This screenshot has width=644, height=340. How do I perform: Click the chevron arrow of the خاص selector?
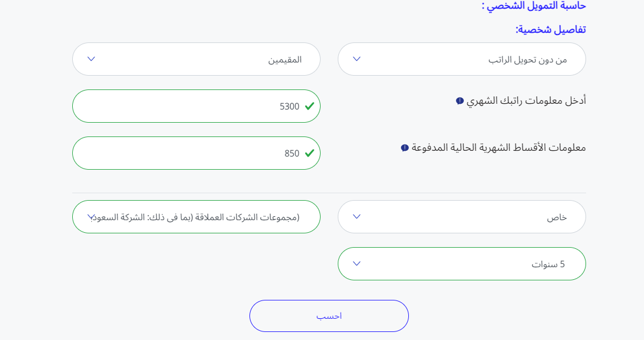[357, 217]
